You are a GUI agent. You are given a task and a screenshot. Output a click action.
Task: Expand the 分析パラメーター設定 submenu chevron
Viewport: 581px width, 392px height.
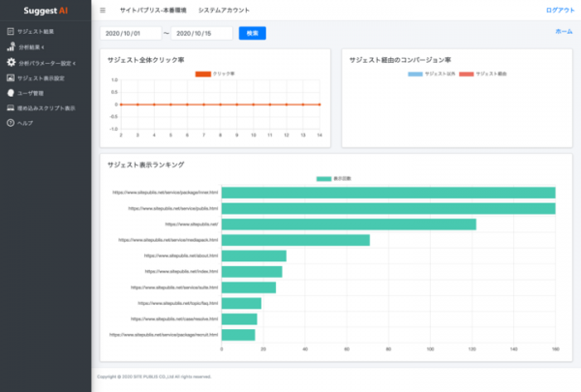click(75, 63)
